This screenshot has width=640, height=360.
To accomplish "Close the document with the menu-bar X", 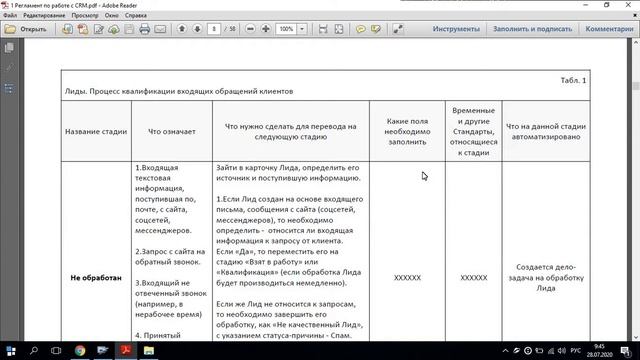I will tap(635, 16).
